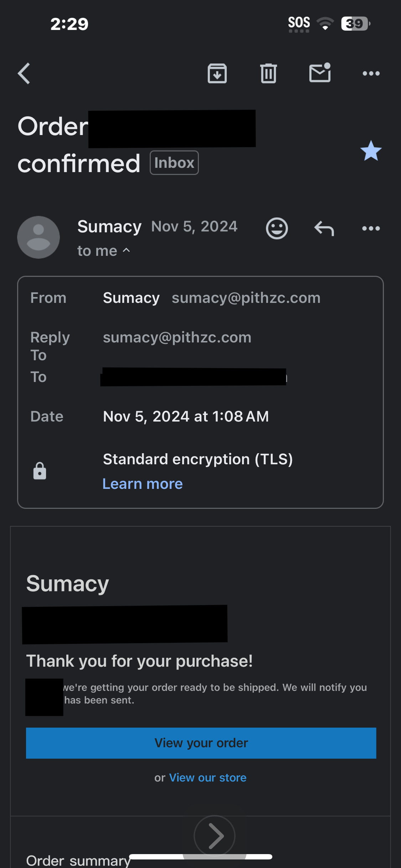Tap the sender address sumacy@pithzc.com in From
The width and height of the screenshot is (401, 868).
coord(246,298)
